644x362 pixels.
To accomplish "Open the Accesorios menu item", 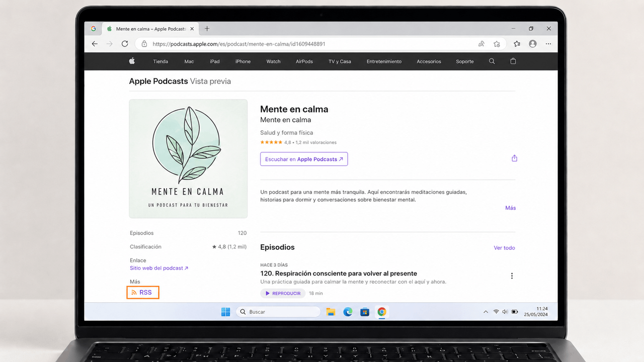I will click(x=429, y=61).
